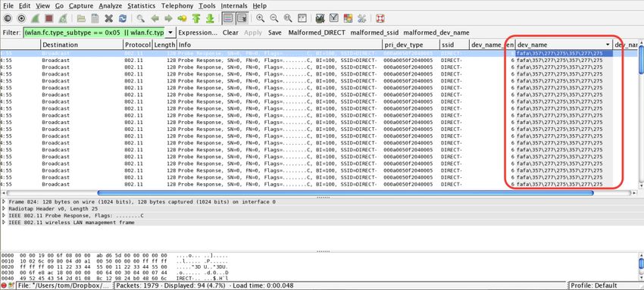This screenshot has height=290, width=644.
Task: Open a capture file (folder icon)
Action: click(81, 18)
